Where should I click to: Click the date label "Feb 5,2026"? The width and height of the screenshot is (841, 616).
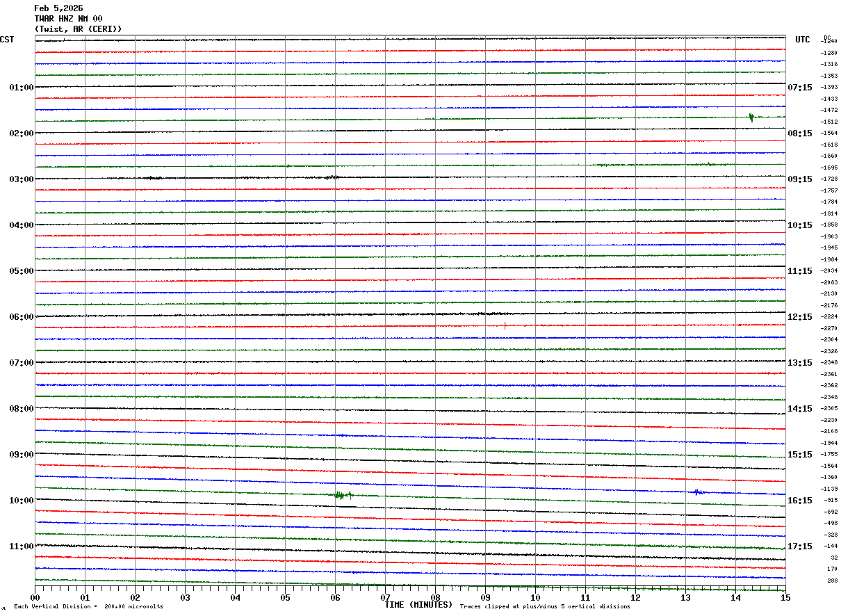click(x=58, y=8)
